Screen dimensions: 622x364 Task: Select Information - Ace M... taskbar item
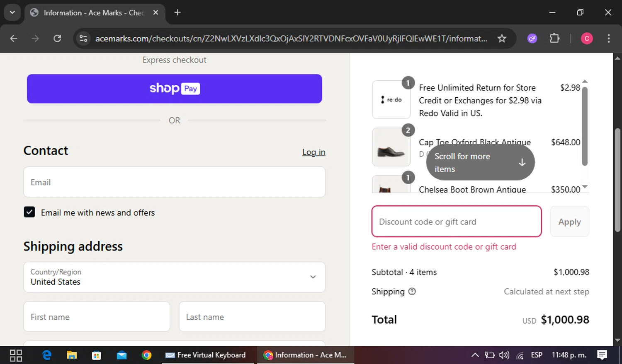pyautogui.click(x=306, y=355)
